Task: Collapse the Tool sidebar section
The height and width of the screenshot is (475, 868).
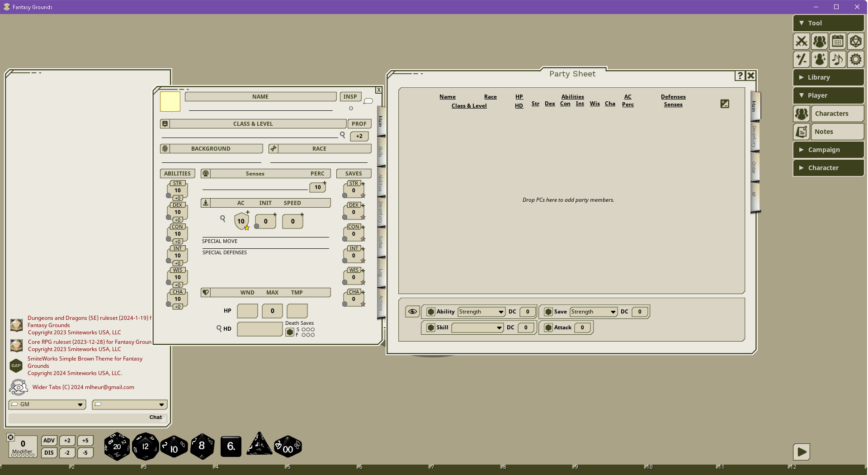Action: [x=828, y=23]
